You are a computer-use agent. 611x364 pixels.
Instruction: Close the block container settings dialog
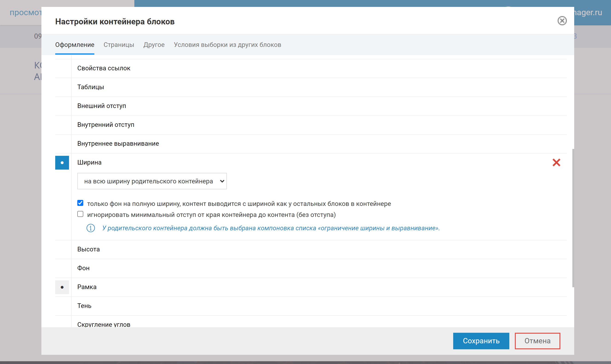(x=562, y=21)
